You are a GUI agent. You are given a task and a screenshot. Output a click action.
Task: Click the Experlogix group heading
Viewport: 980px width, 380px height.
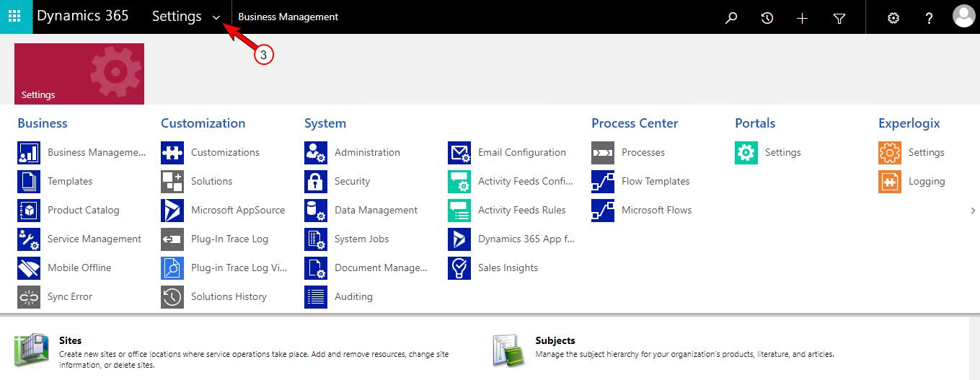909,123
